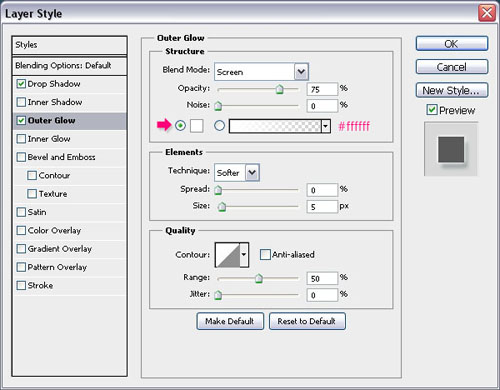Focus the Noise value field

[x=322, y=106]
